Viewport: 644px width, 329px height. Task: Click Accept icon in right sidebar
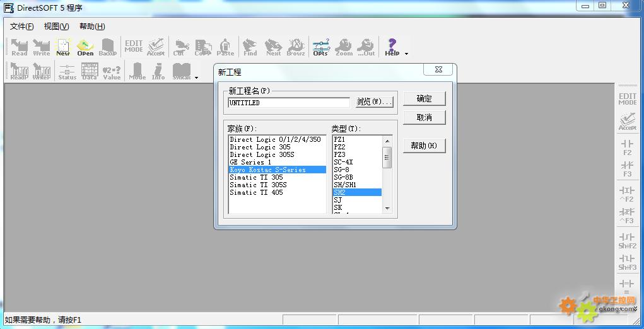[x=627, y=122]
